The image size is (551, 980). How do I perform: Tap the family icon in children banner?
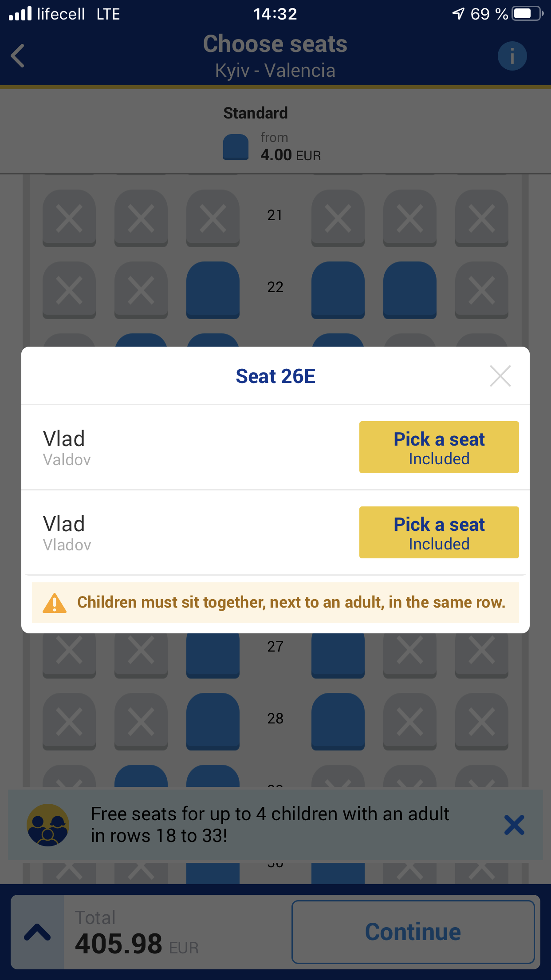click(48, 825)
